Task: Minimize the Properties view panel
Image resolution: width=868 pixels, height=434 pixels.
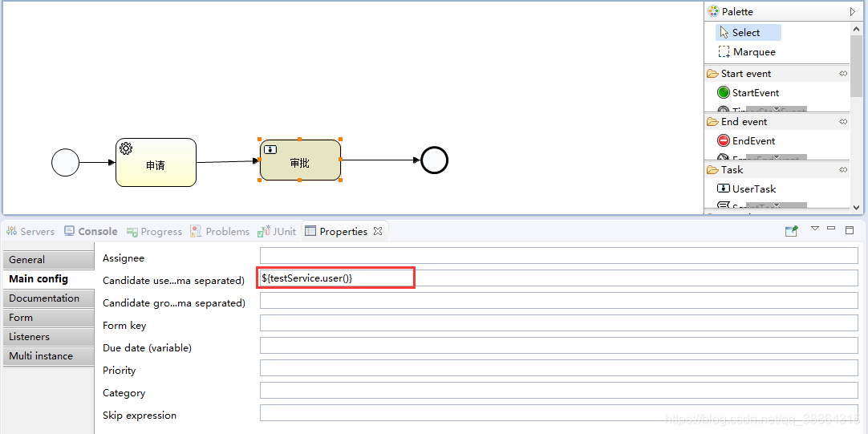Action: (x=831, y=228)
